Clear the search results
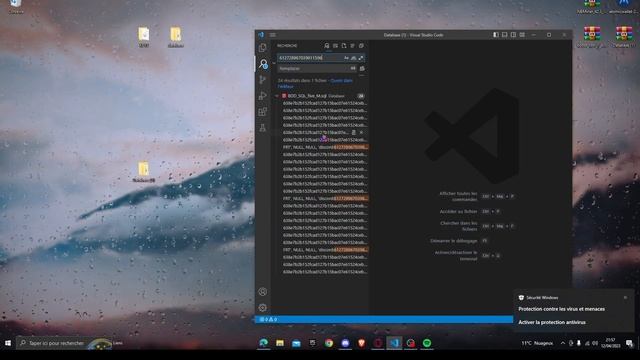This screenshot has height=360, width=640. 335,46
